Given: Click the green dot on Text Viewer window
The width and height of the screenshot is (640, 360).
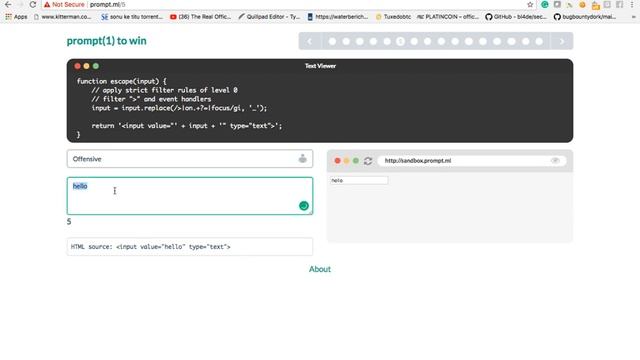Looking at the screenshot, I should [x=96, y=66].
